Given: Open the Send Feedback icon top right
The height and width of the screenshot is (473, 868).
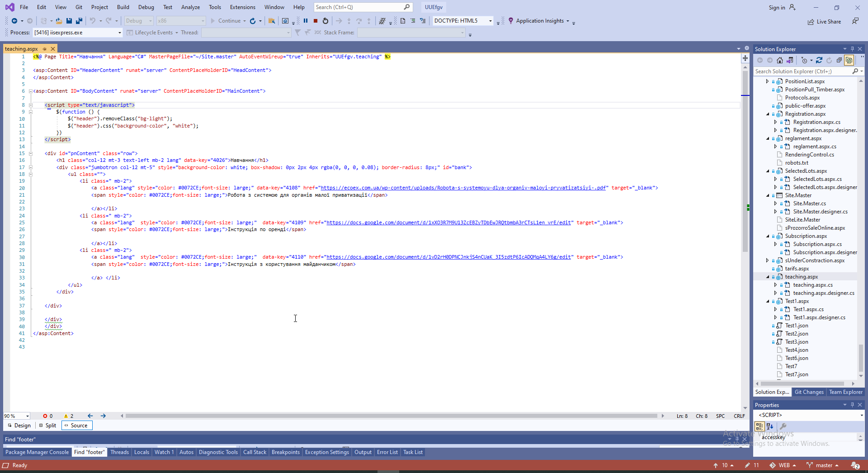Looking at the screenshot, I should click(x=855, y=21).
